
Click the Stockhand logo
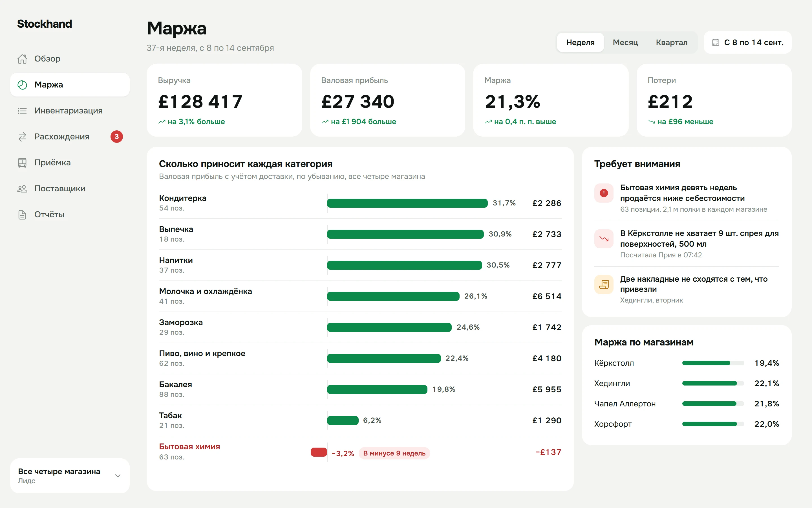coord(45,24)
